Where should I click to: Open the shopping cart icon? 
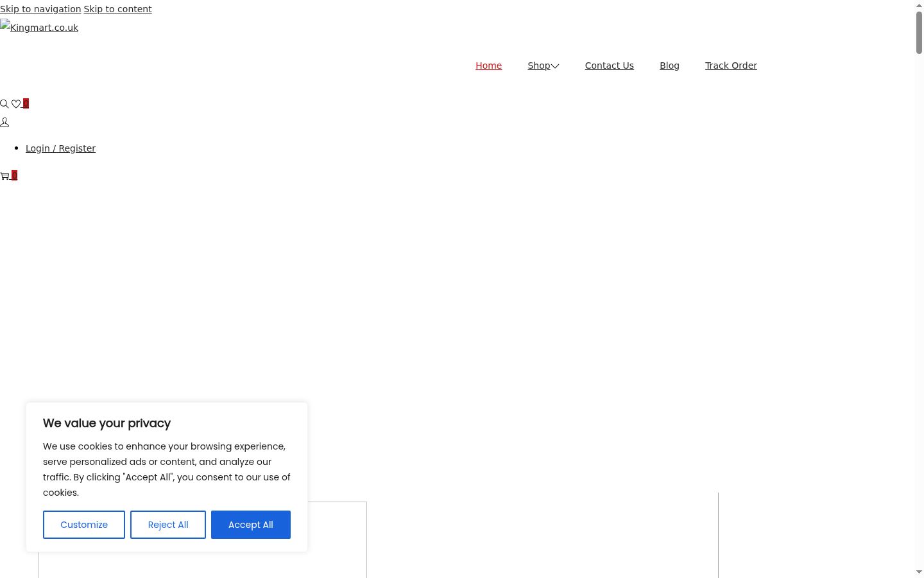point(5,176)
